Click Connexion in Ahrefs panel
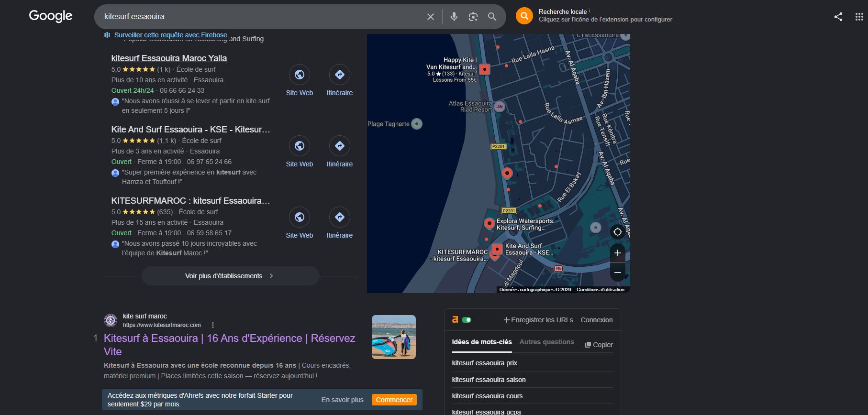This screenshot has height=415, width=868. [x=597, y=320]
